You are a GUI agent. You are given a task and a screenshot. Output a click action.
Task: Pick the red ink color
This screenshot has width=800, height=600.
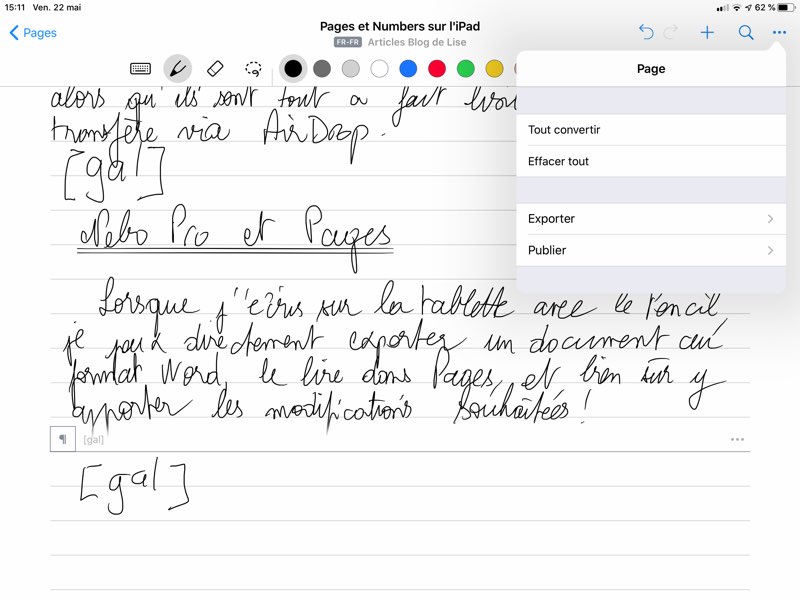(x=437, y=69)
